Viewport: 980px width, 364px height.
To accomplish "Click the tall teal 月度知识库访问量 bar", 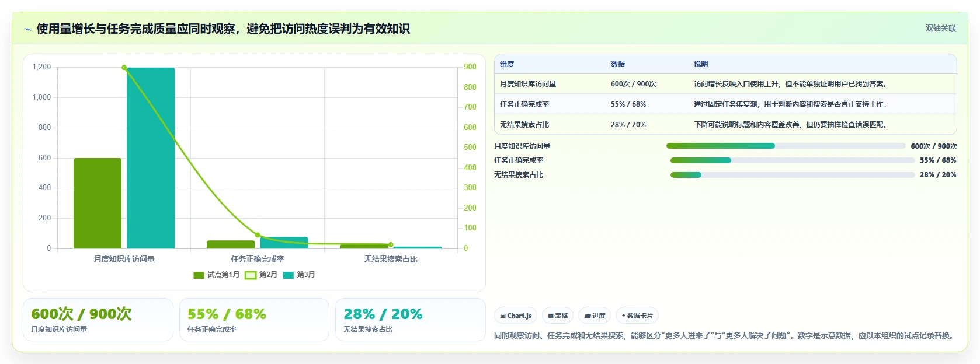I will coord(151,158).
